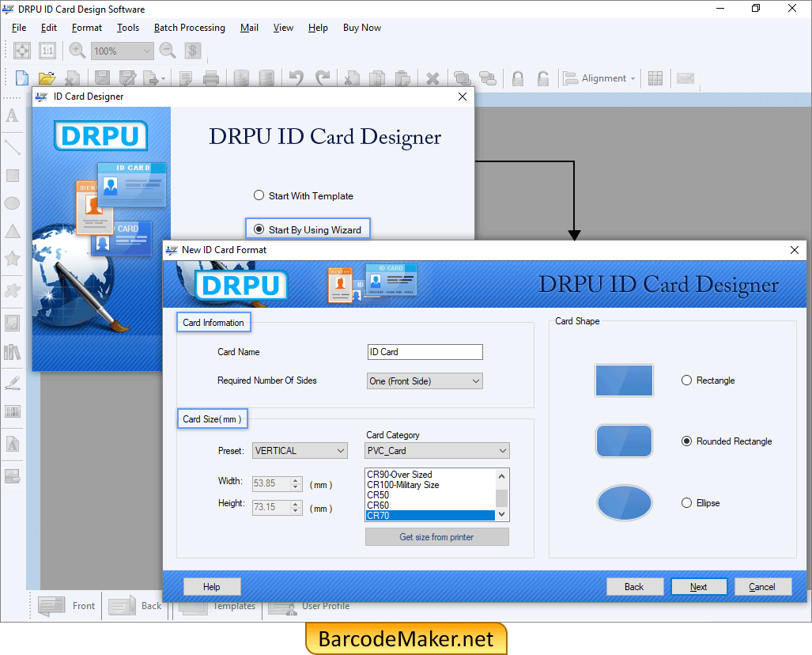This screenshot has width=812, height=655.
Task: Select the Text tool in left sidebar
Action: 13,115
